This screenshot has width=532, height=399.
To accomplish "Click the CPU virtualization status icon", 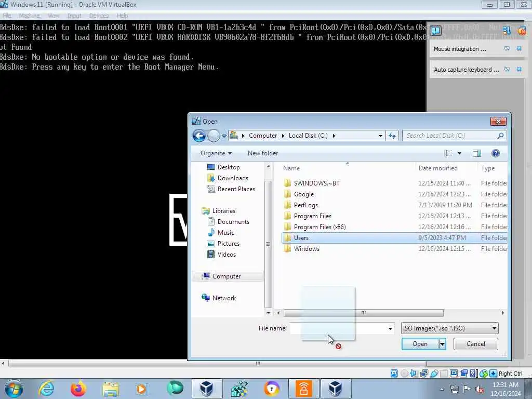I will [x=474, y=373].
